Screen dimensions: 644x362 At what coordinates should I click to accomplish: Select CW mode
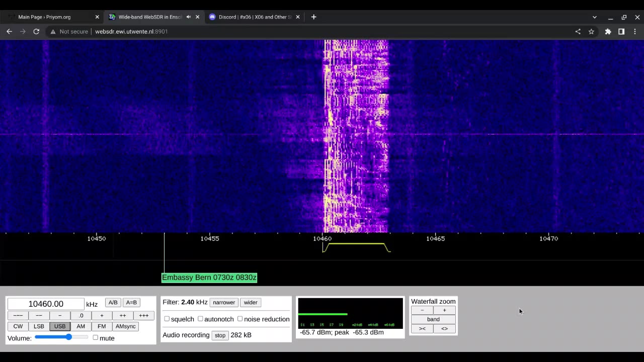point(18,326)
